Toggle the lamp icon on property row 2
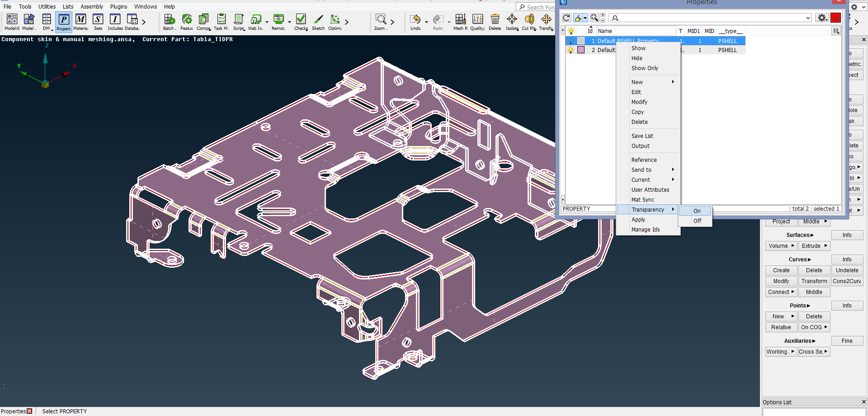This screenshot has height=416, width=868. point(571,50)
